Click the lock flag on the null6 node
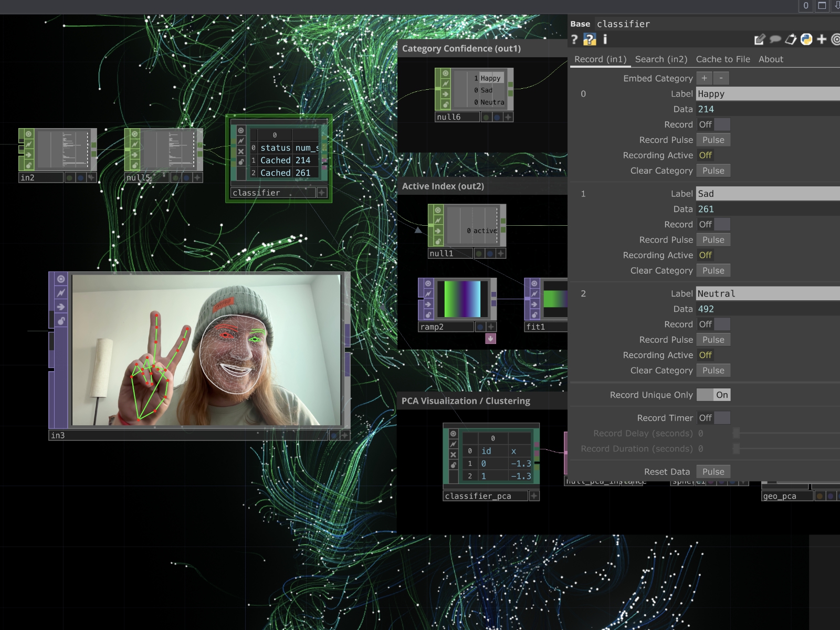 [445, 104]
